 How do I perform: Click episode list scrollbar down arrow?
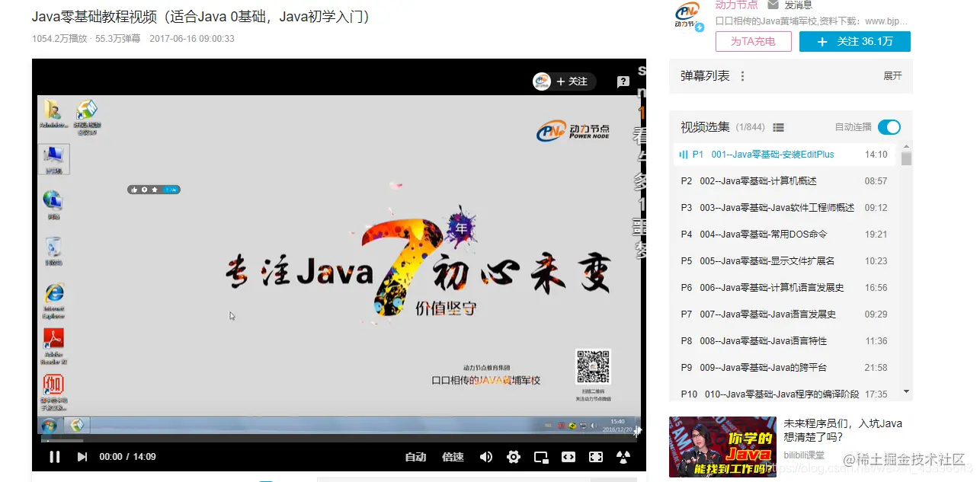click(906, 391)
